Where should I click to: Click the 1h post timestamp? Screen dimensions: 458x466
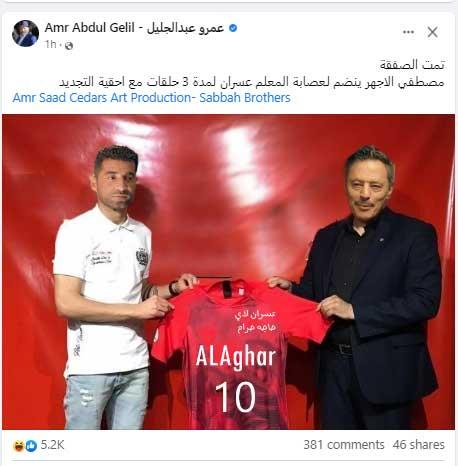pyautogui.click(x=51, y=44)
